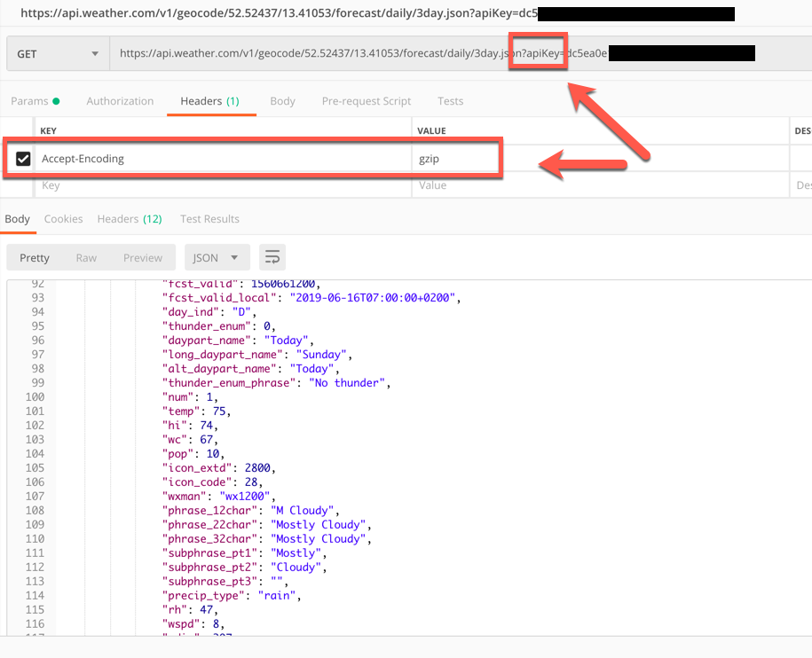812x658 pixels.
Task: Click the "Mostly Cloudy" value on line 109
Action: 318,525
